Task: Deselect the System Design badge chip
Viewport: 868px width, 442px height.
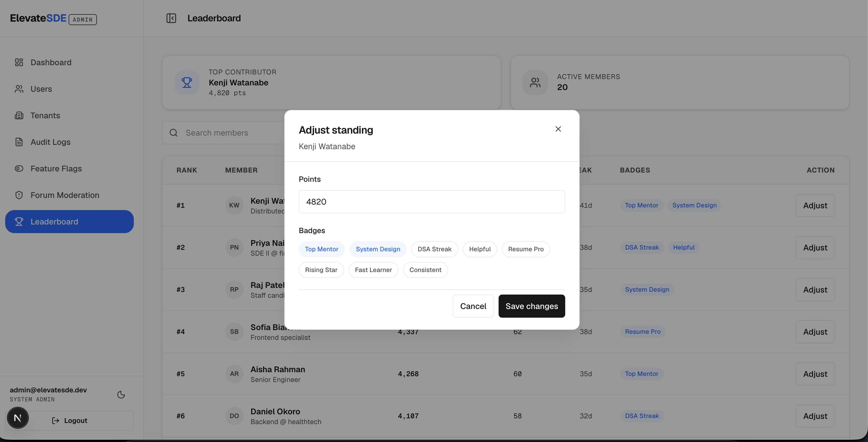Action: [x=378, y=249]
